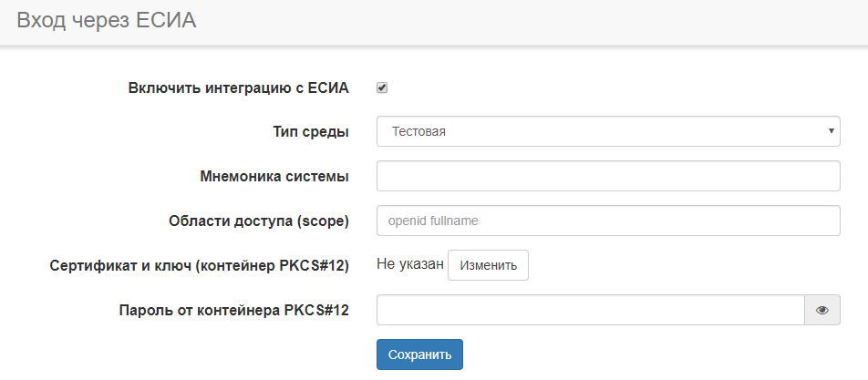Image resolution: width=868 pixels, height=380 pixels.
Task: Open the 'Тип среды' dropdown showing Тестовая
Action: click(607, 131)
